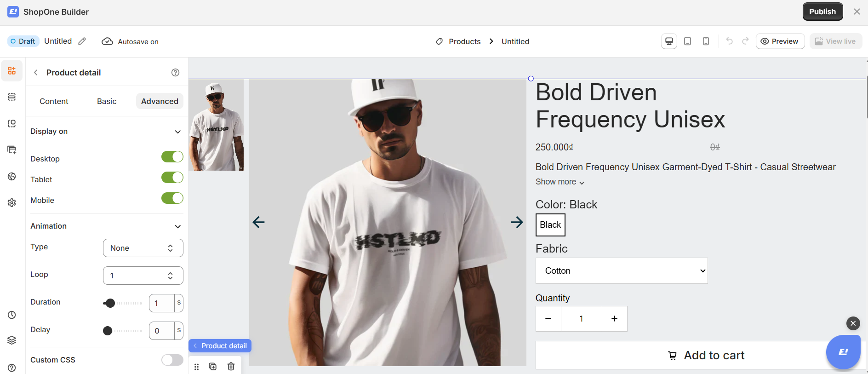Enable Custom CSS switch
Image resolution: width=868 pixels, height=374 pixels.
pyautogui.click(x=172, y=360)
